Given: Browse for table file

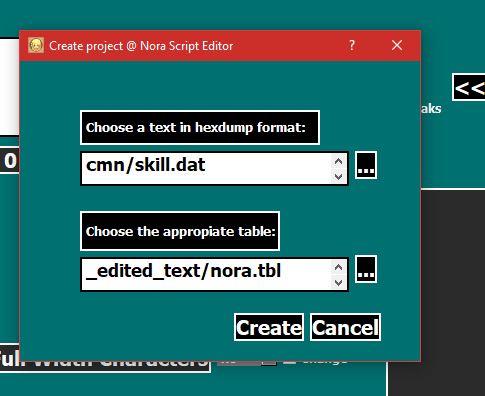Looking at the screenshot, I should (366, 269).
